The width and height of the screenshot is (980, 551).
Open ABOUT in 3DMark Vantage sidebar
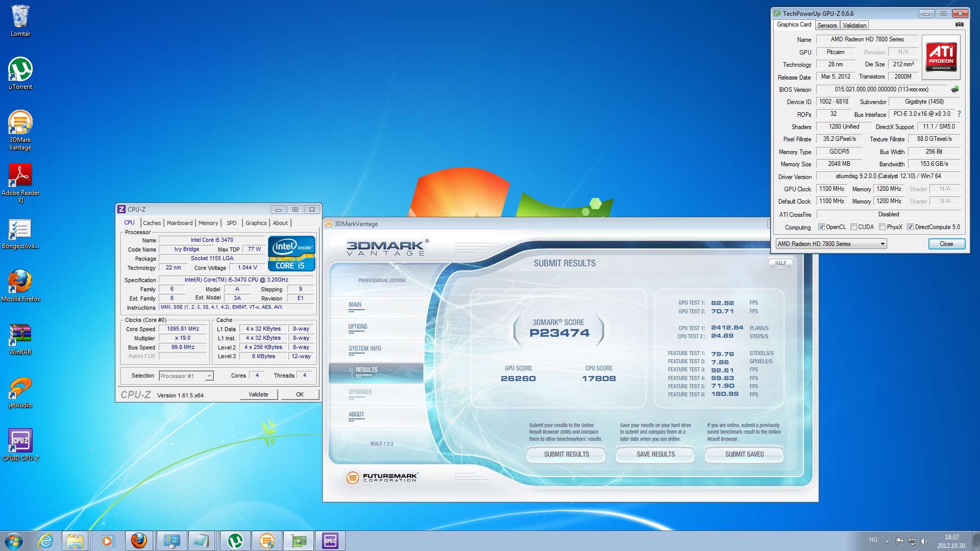point(356,414)
